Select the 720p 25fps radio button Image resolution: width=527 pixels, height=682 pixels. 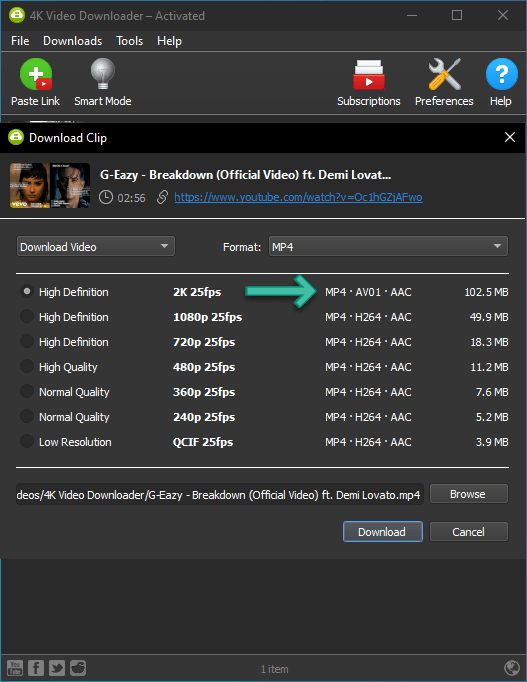27,341
